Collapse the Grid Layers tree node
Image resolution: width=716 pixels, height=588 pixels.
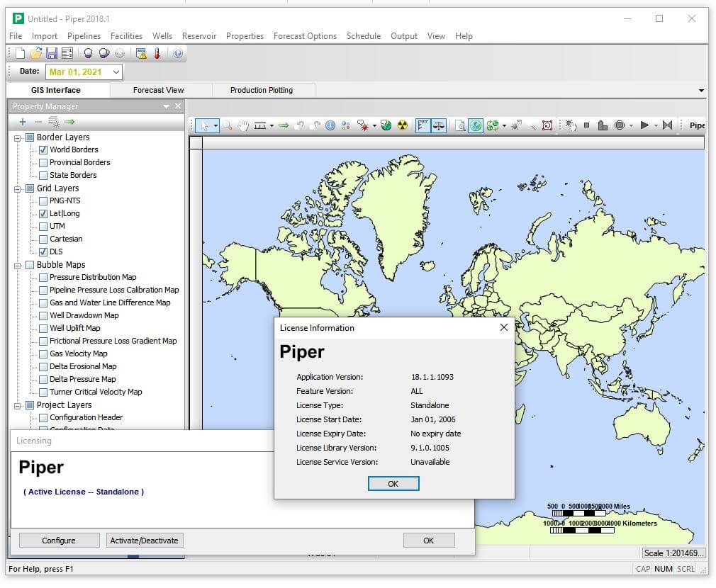pos(18,188)
